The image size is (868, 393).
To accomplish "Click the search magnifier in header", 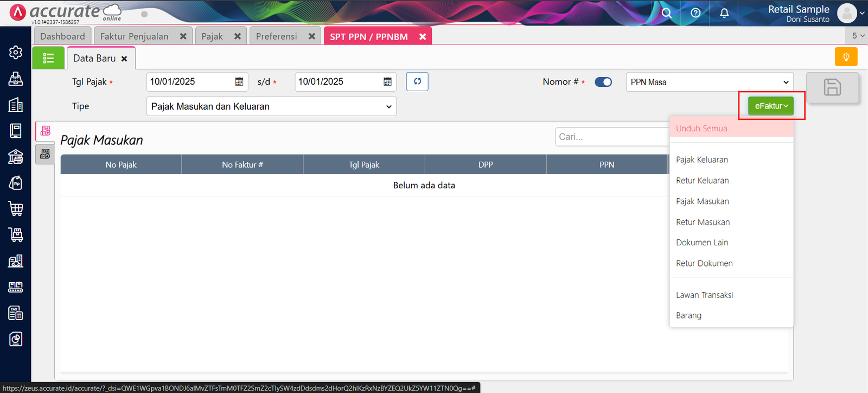I will (667, 13).
